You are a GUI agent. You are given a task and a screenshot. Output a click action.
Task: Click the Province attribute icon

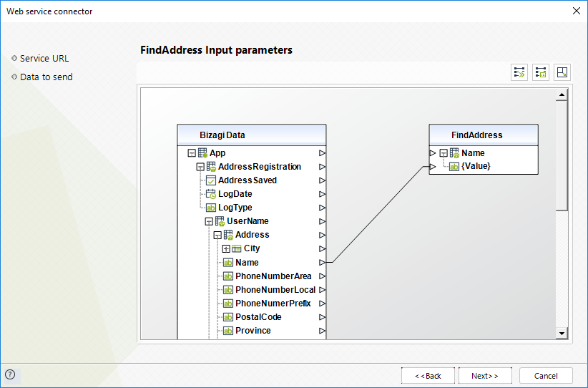(228, 331)
